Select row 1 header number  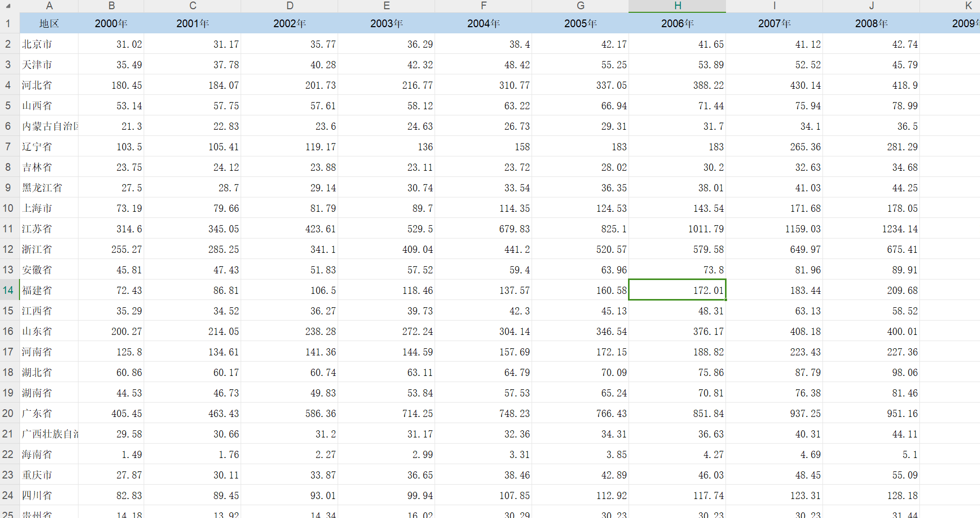[x=8, y=24]
